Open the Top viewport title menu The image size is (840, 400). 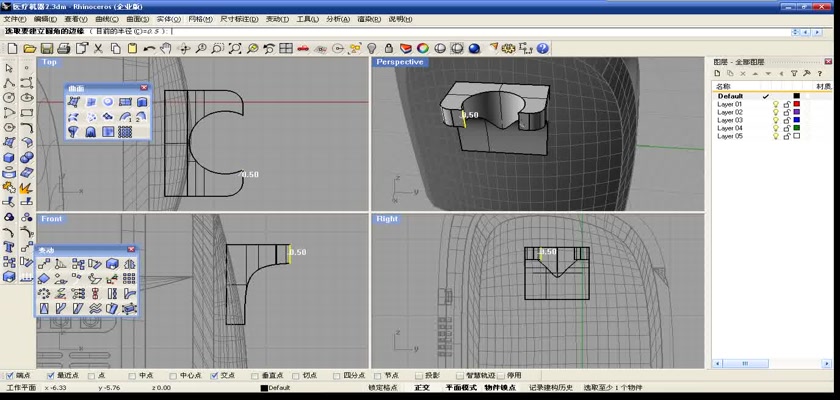coord(48,62)
